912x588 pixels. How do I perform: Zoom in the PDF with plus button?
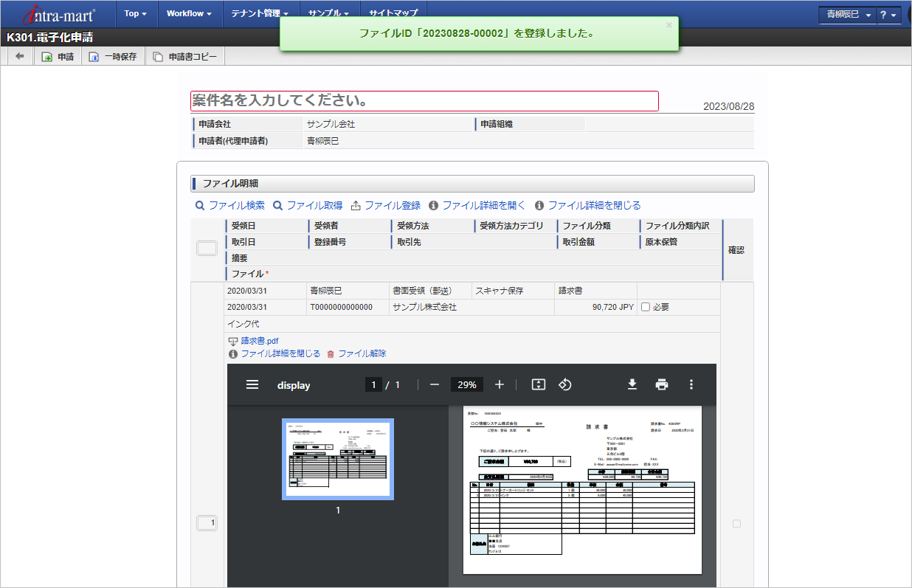coord(500,384)
